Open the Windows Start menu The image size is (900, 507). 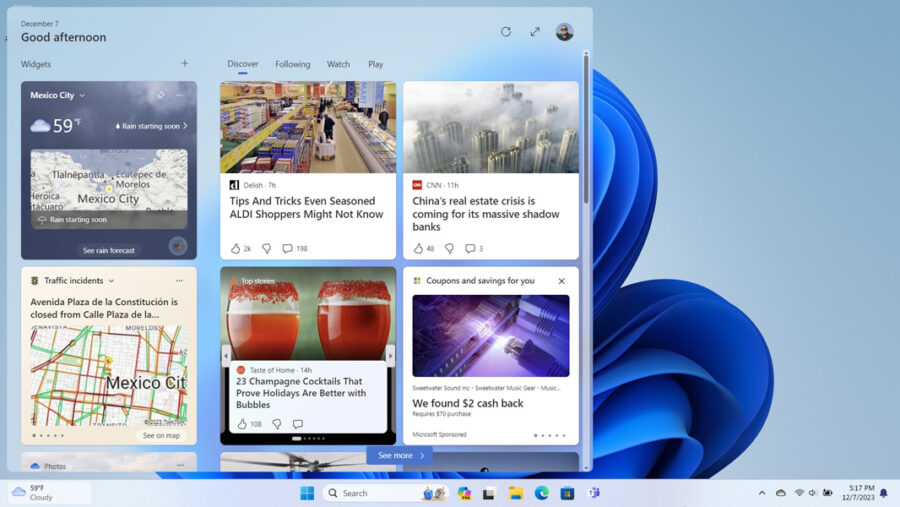307,493
